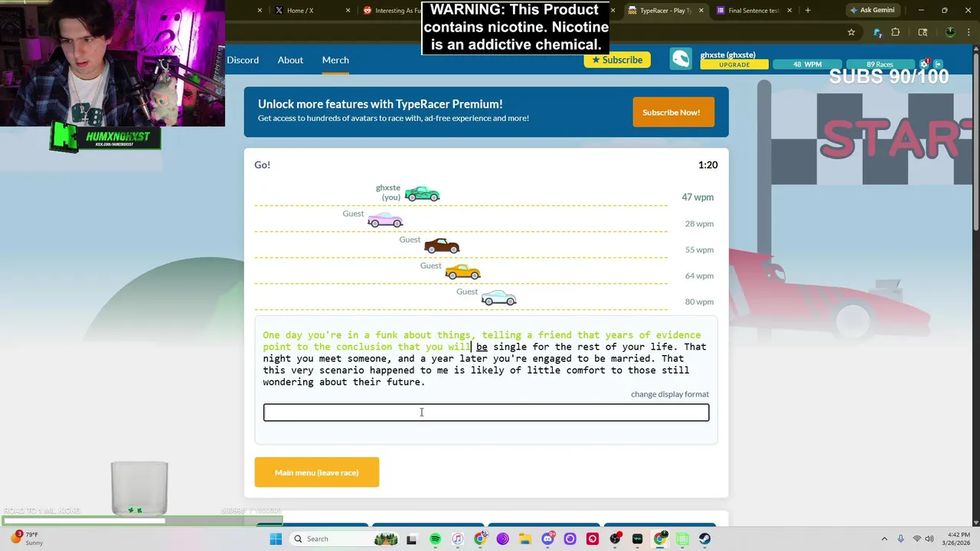Viewport: 980px width, 551px height.
Task: Open Spotify from the taskbar
Action: [x=435, y=539]
